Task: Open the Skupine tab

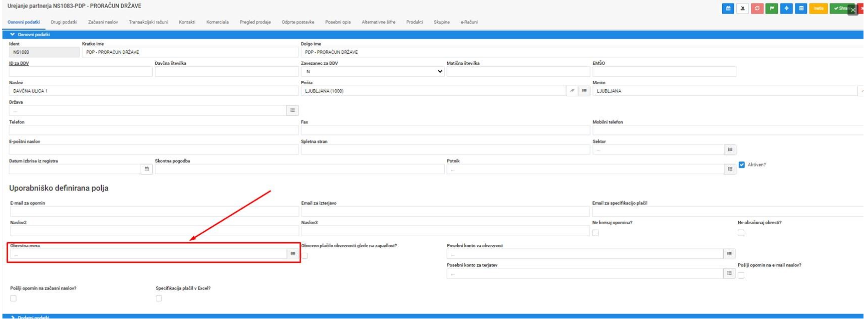Action: click(442, 22)
